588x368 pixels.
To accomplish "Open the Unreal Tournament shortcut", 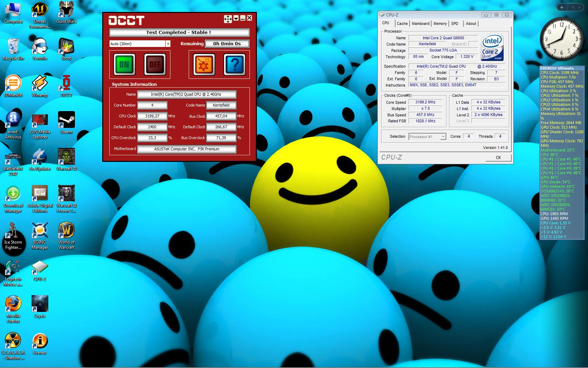I will coord(40,16).
